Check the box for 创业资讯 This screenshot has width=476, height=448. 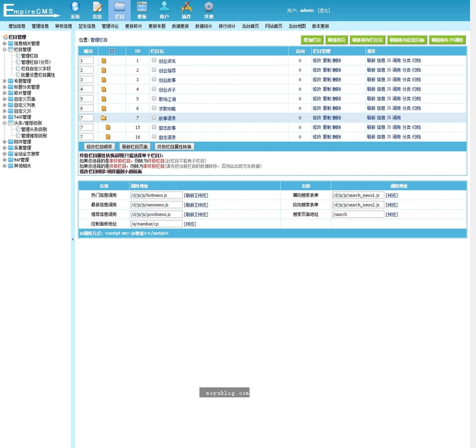[154, 60]
